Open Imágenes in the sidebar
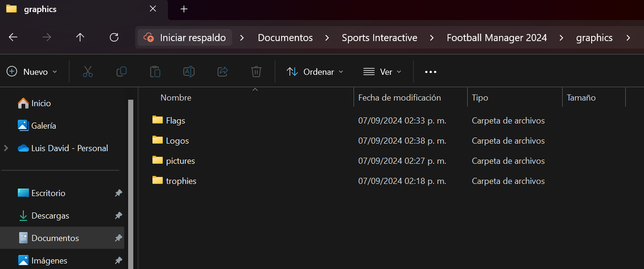 coord(42,260)
